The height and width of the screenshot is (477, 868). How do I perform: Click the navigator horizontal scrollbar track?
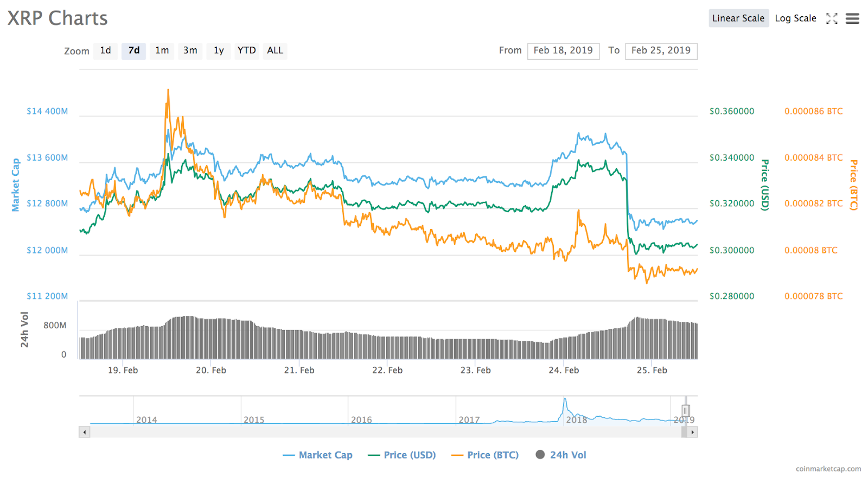[x=385, y=432]
